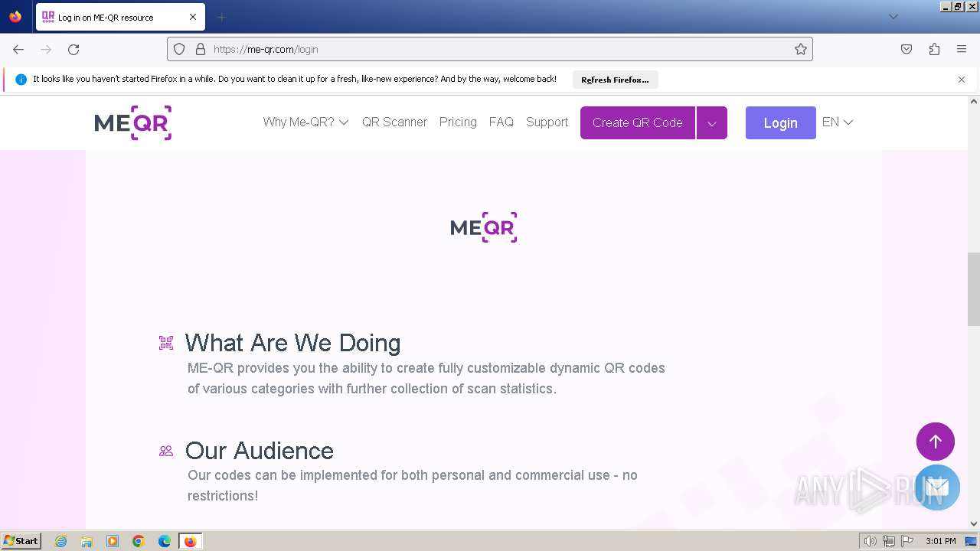Open the list all tabs chevron
This screenshot has width=980, height=551.
tap(893, 17)
